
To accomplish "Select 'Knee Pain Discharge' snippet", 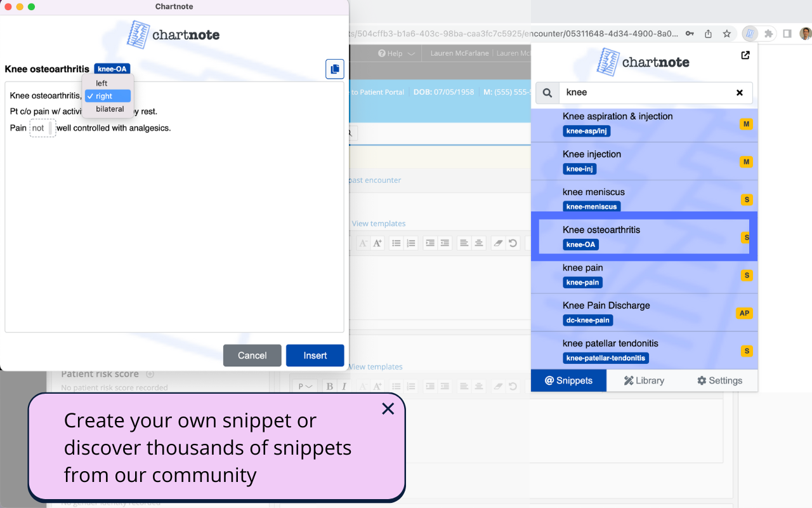I will 644,312.
